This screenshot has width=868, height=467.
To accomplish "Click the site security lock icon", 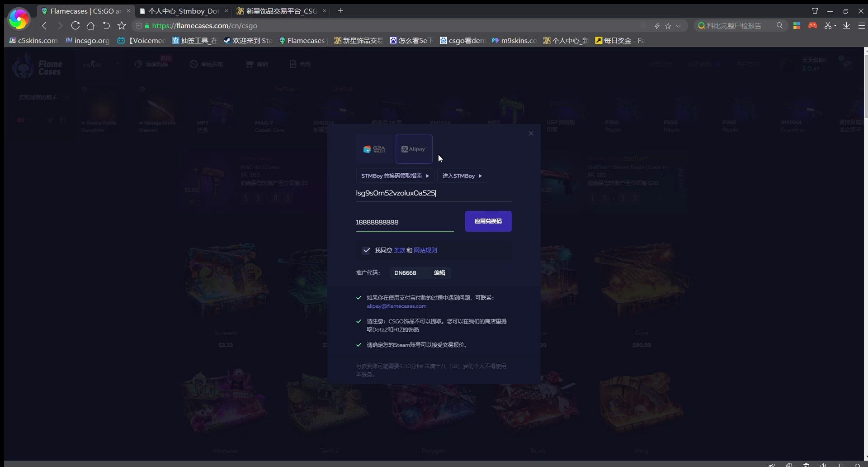I will 147,26.
